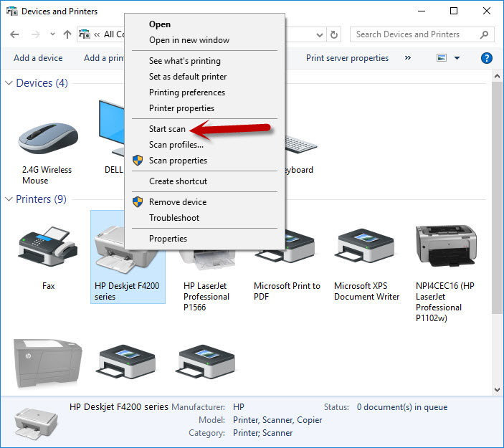Click the Printer; Scanner category value
Image resolution: width=504 pixels, height=448 pixels.
[263, 433]
